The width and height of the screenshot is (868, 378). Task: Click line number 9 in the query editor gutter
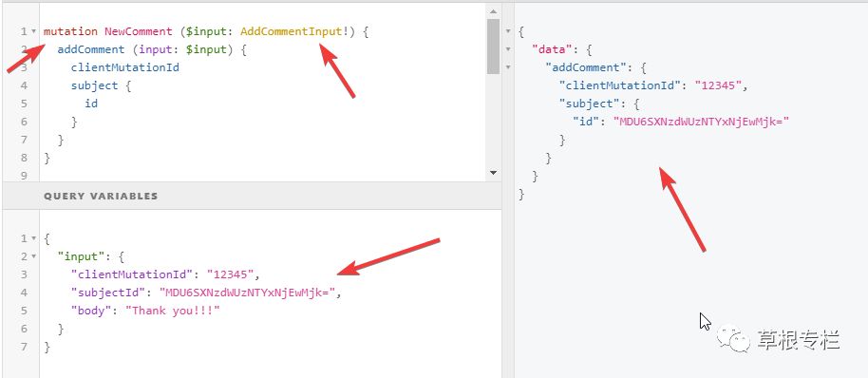[x=23, y=176]
